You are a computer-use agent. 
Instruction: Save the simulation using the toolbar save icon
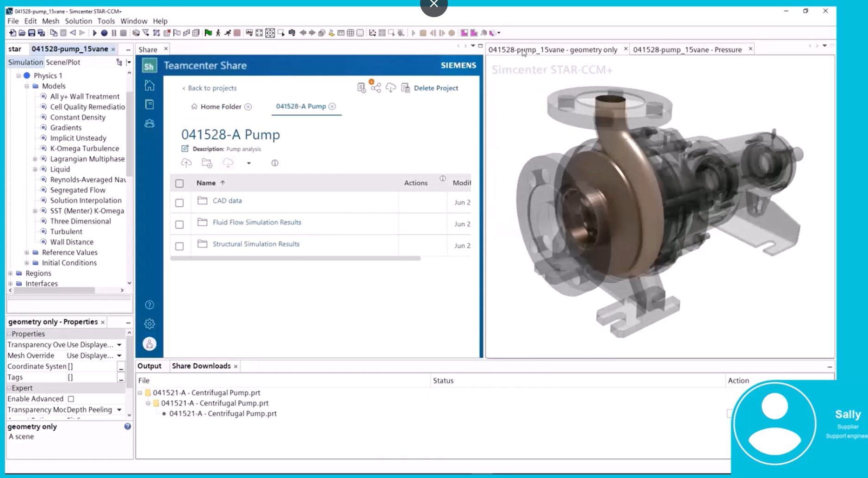click(x=31, y=33)
